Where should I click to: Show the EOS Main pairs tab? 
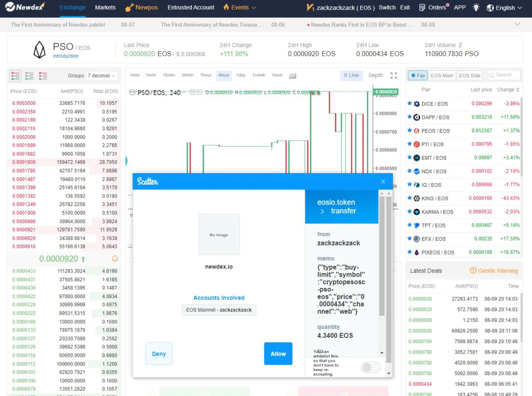[442, 75]
